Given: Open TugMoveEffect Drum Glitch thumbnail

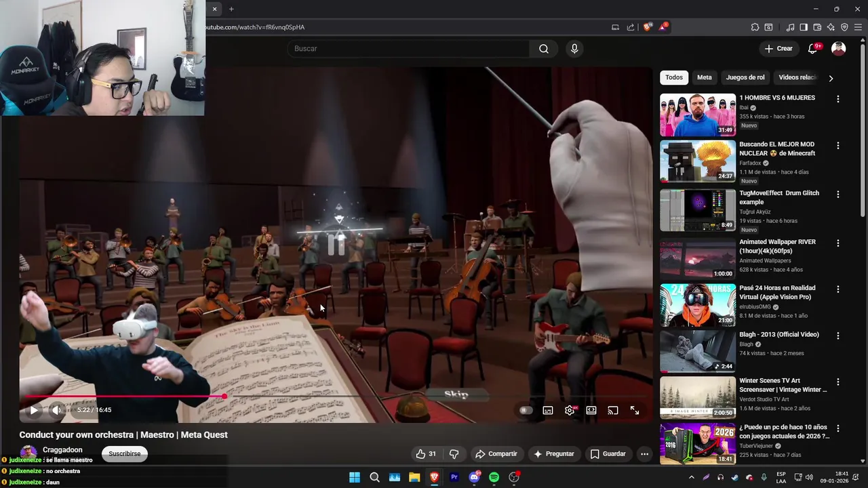Looking at the screenshot, I should coord(698,210).
